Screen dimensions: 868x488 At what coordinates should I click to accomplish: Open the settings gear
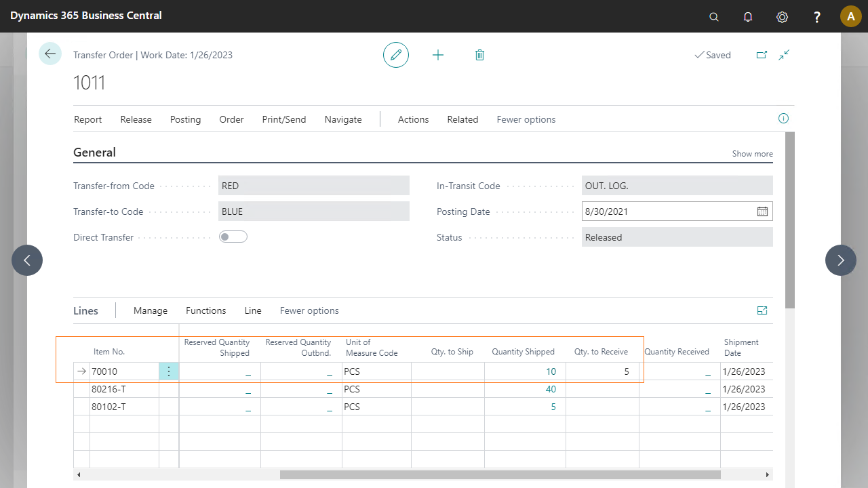tap(782, 16)
